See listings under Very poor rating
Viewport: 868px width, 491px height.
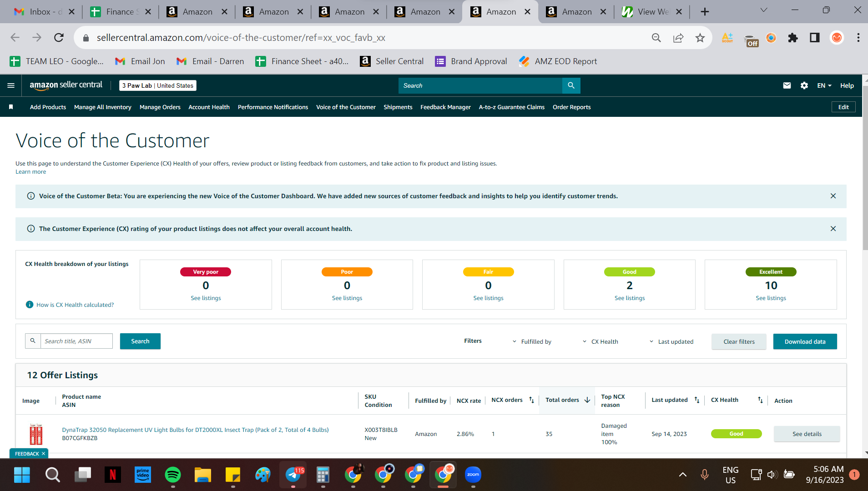coord(206,298)
